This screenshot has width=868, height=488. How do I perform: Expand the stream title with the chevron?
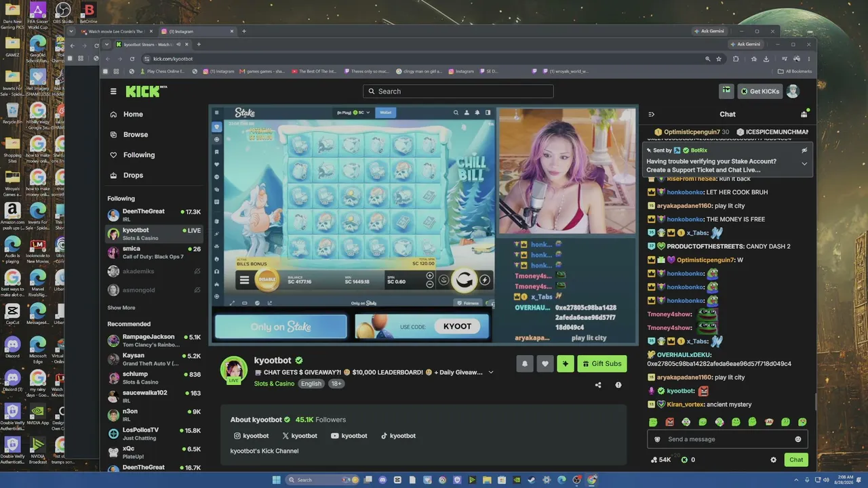[491, 372]
